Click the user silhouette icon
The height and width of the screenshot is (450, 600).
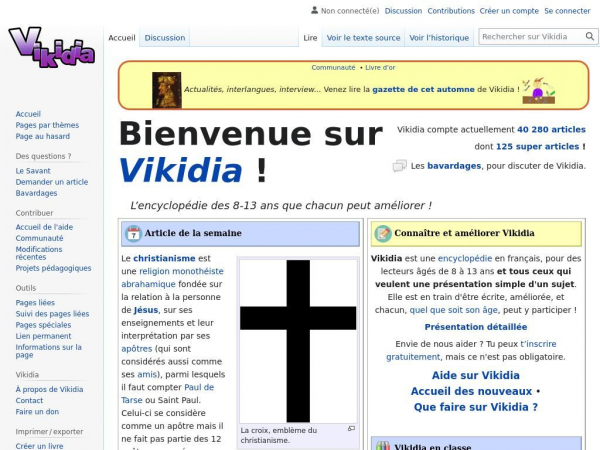point(315,10)
